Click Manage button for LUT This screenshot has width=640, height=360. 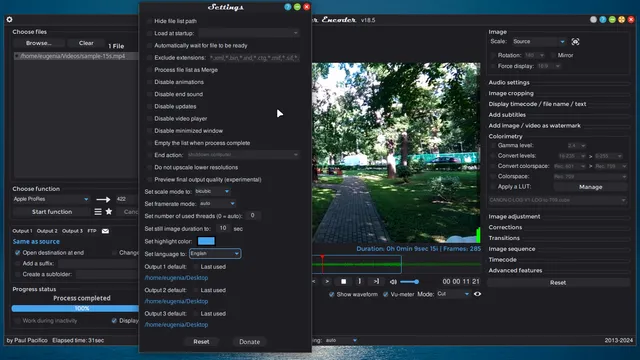(590, 187)
